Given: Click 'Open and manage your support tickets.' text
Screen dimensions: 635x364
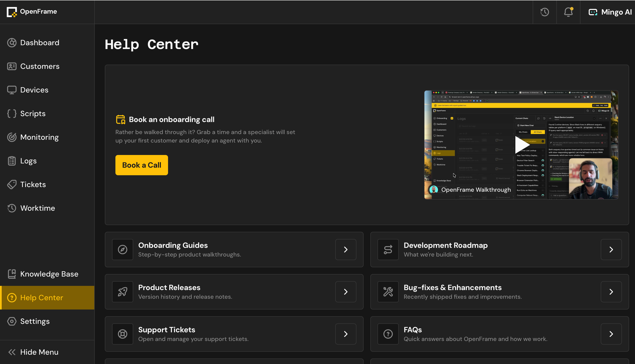Looking at the screenshot, I should 193,339.
